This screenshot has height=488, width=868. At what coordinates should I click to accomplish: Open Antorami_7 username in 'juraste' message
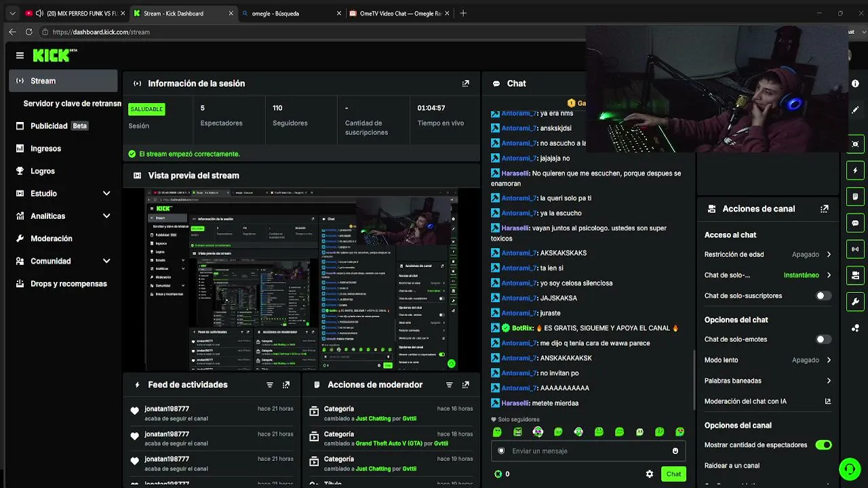click(x=519, y=313)
